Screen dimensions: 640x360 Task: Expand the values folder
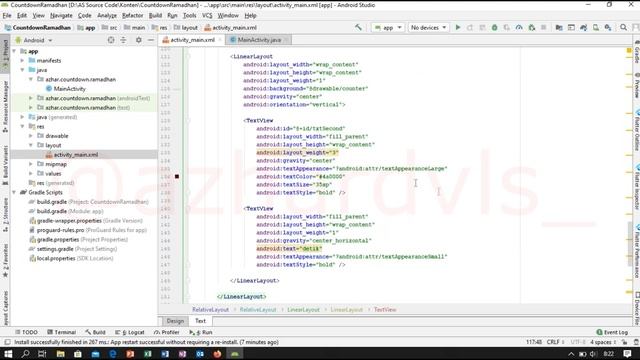[x=31, y=173]
